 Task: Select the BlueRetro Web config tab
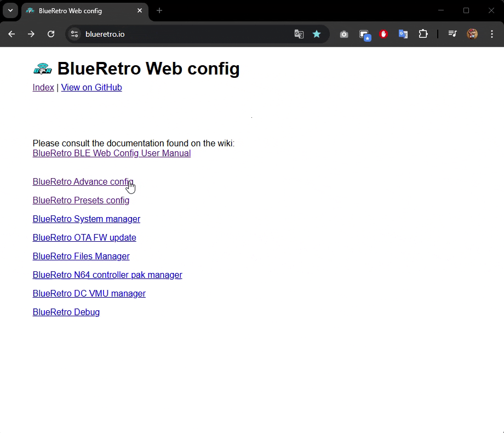pos(77,11)
